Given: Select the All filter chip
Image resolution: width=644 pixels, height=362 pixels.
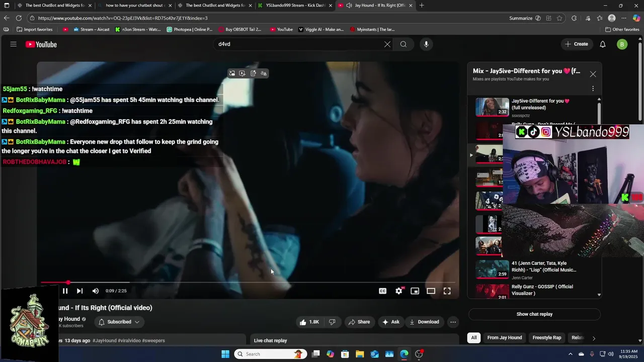Looking at the screenshot, I should [x=474, y=338].
